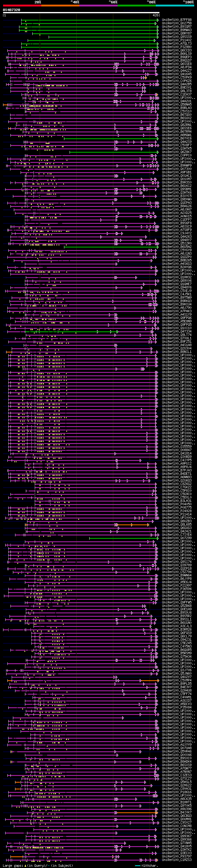197x868 pixels.
Task: Select the UniRef100_P24928 label
Action: 177,511
